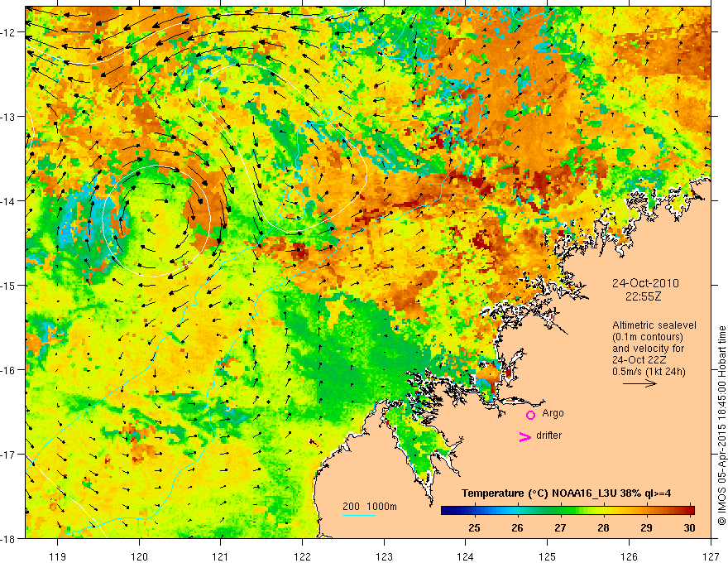The width and height of the screenshot is (728, 563).
Task: Click the cyan 200 1000m isobath legend line
Action: [x=359, y=515]
